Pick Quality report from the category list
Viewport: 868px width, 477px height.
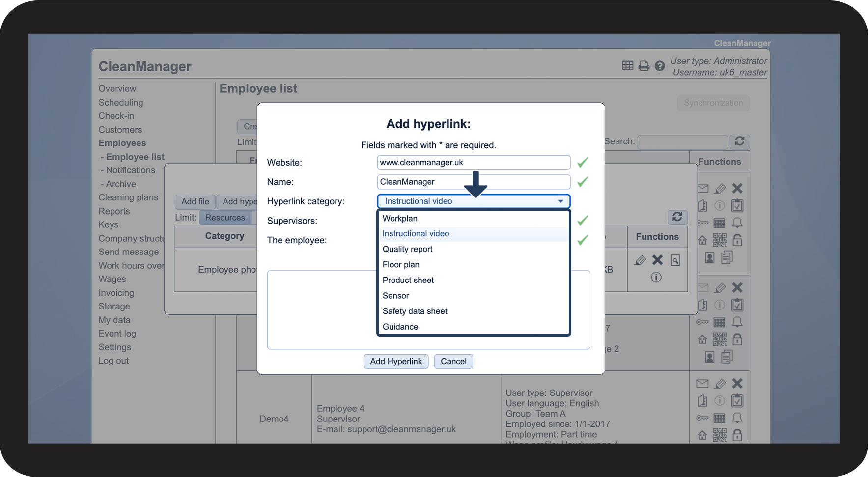click(474, 249)
